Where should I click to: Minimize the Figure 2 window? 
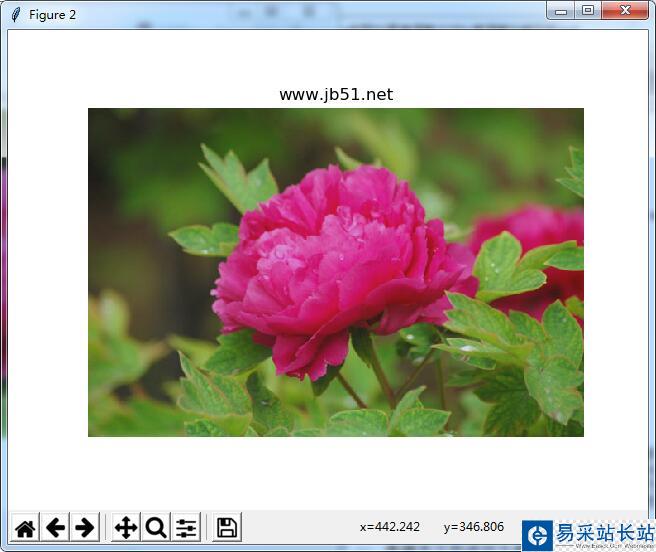click(561, 10)
